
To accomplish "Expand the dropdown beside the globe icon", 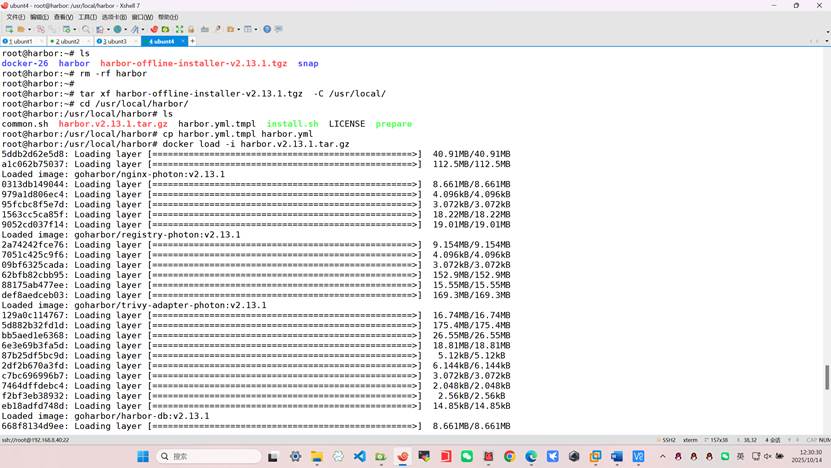I will (126, 29).
